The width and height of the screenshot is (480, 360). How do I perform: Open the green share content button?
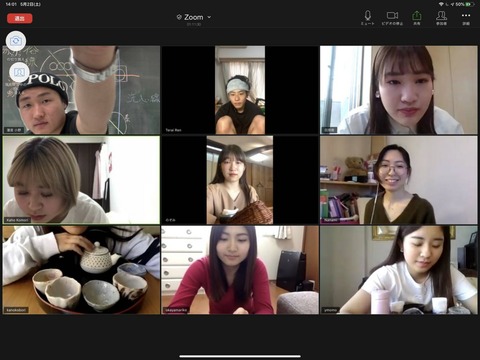click(x=417, y=18)
